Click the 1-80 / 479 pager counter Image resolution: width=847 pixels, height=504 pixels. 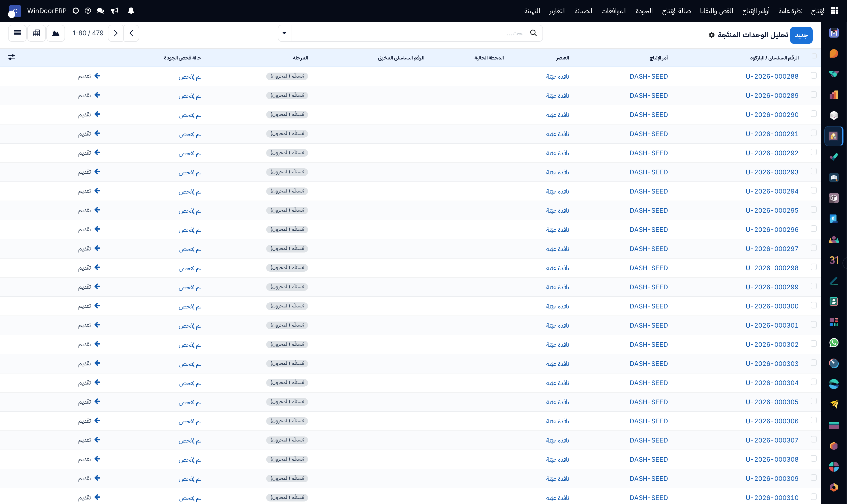[x=88, y=33]
